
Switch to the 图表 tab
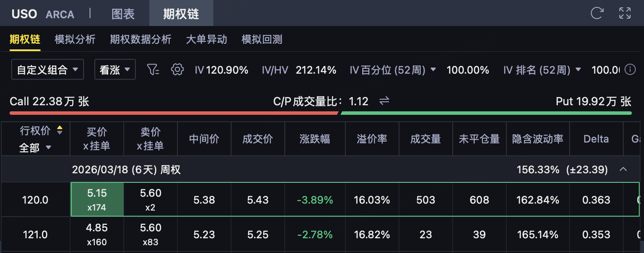pyautogui.click(x=123, y=13)
